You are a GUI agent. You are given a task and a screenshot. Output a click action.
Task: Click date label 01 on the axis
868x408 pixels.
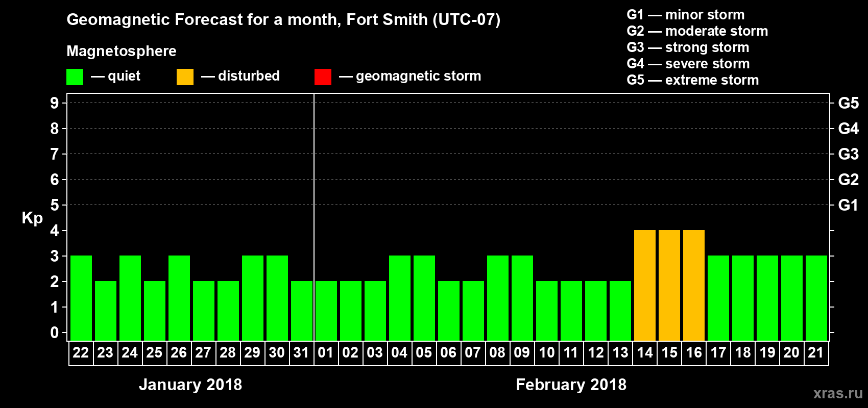point(326,352)
